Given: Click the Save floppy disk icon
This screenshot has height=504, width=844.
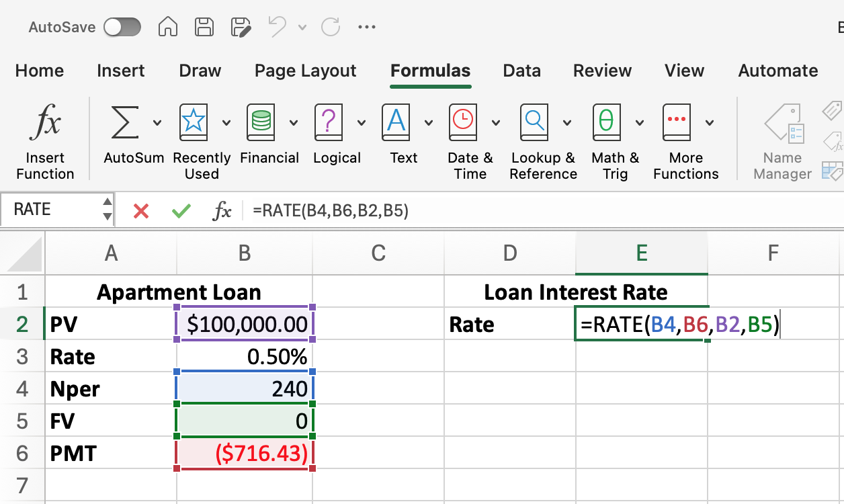Looking at the screenshot, I should (x=204, y=27).
